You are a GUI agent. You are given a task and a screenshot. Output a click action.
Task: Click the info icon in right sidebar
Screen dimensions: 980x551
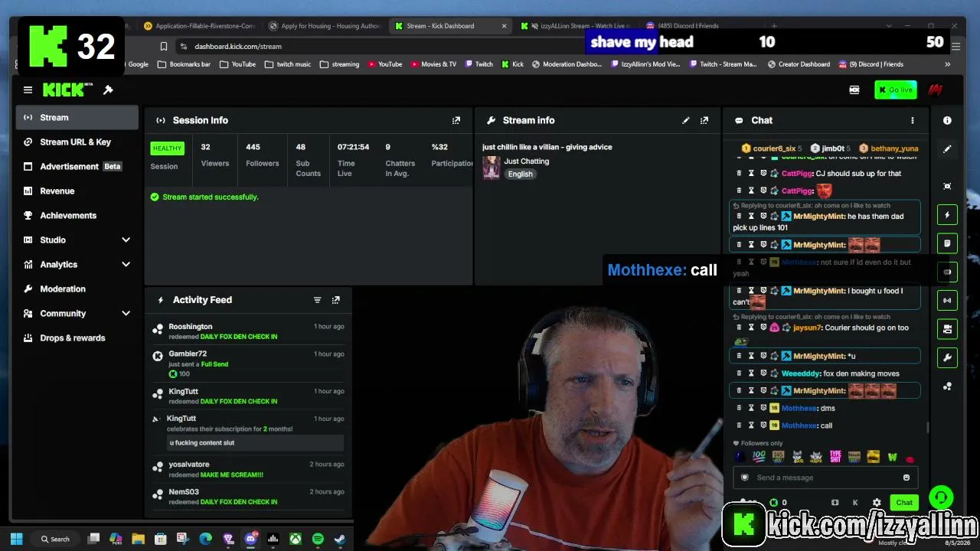[x=947, y=120]
